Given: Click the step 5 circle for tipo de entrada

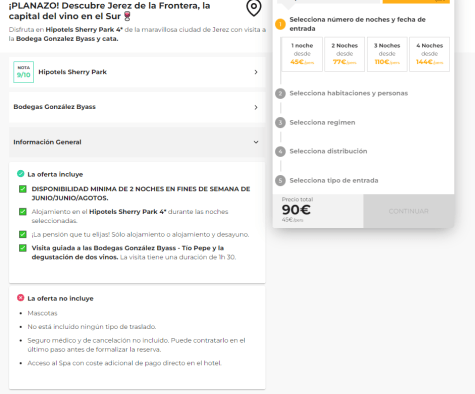Looking at the screenshot, I should (x=280, y=181).
